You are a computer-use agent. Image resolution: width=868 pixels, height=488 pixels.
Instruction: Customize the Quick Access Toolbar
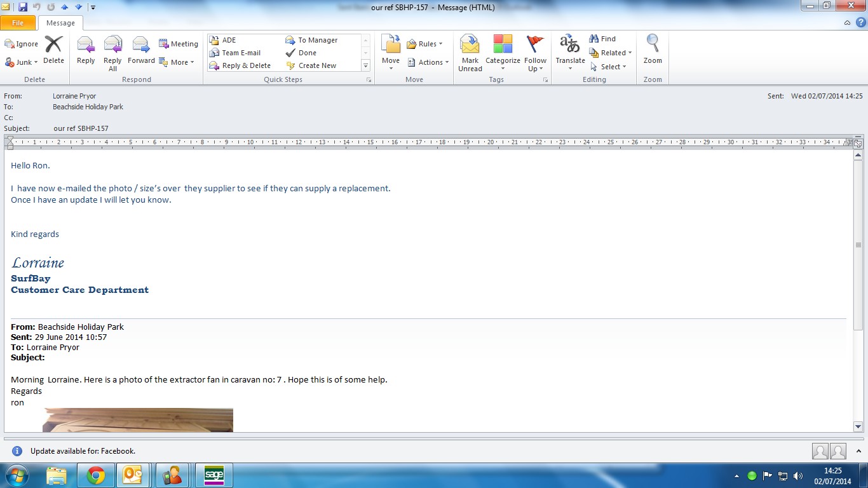[93, 8]
